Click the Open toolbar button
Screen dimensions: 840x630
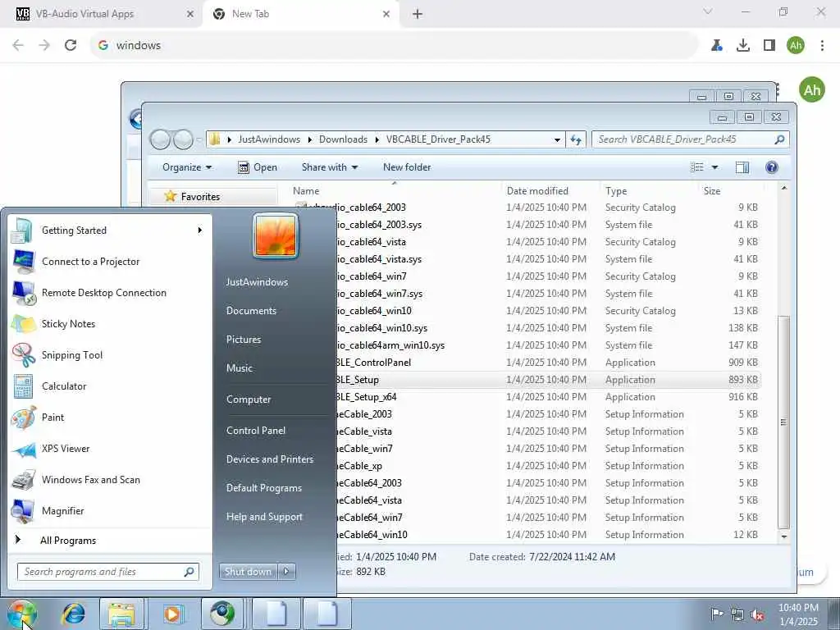pos(257,167)
